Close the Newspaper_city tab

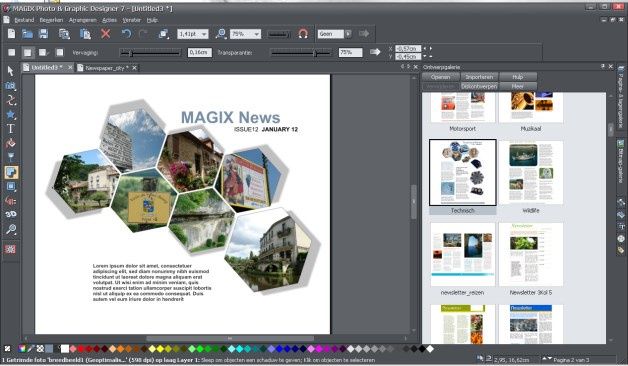click(x=135, y=68)
